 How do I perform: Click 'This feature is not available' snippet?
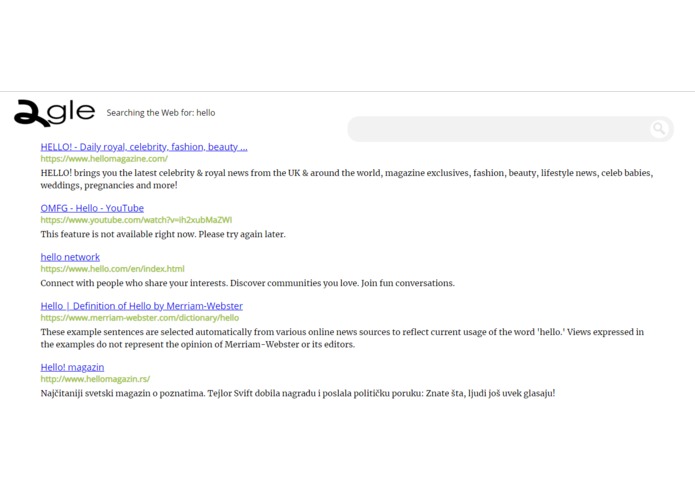coord(163,234)
